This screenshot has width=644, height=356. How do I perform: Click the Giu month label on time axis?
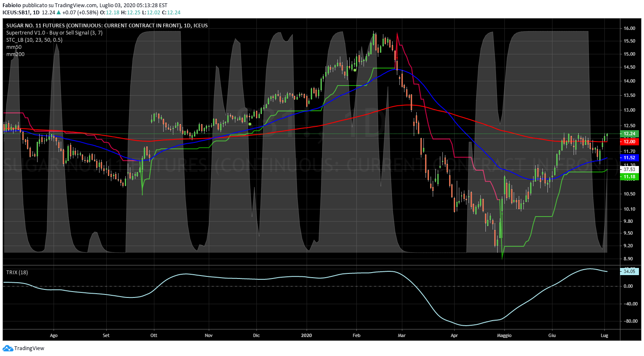point(552,336)
